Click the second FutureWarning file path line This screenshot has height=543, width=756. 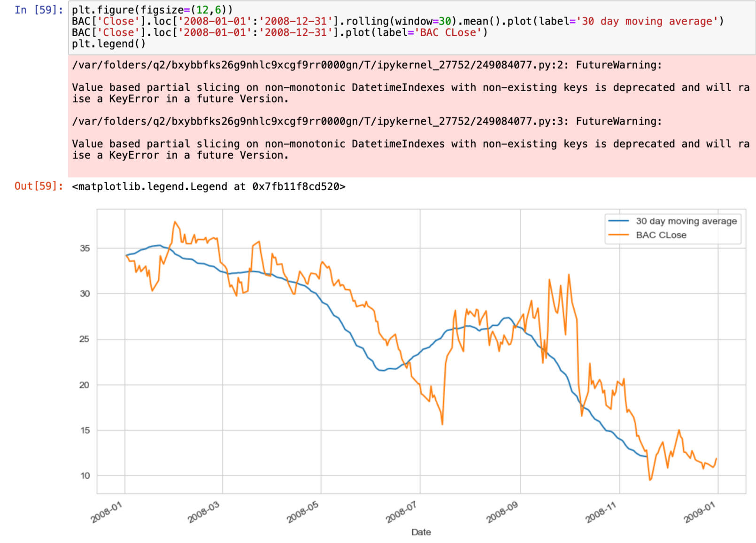pos(366,121)
